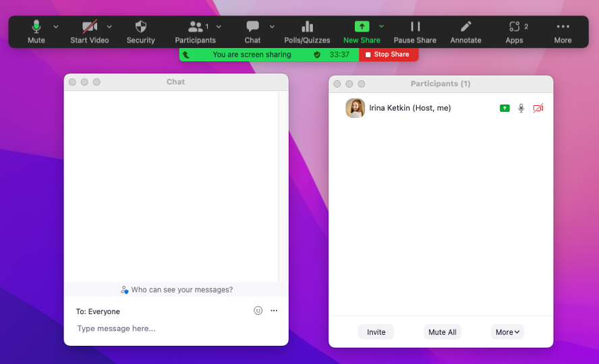Viewport: 599px width, 364px height.
Task: Click the blue person icon beside message visibility
Action: click(x=124, y=290)
